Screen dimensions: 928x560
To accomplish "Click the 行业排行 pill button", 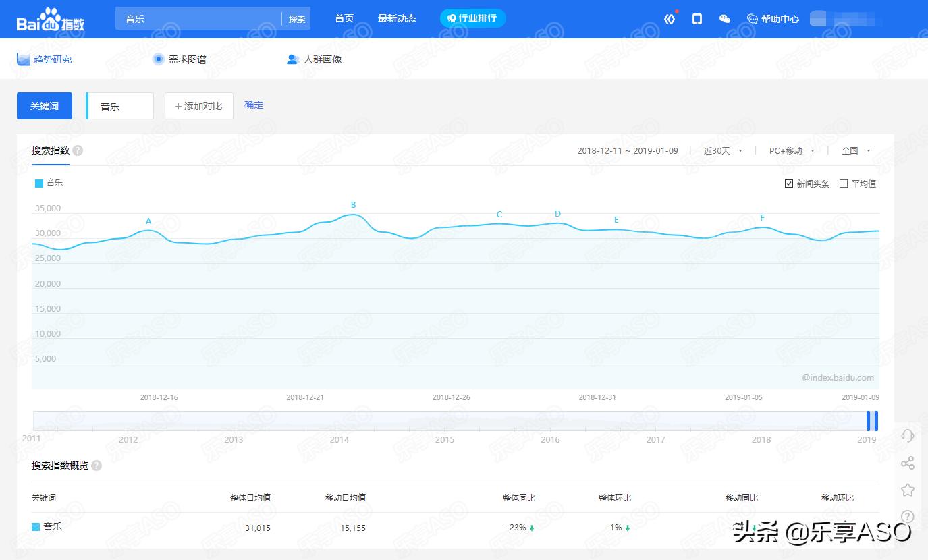I will [472, 18].
